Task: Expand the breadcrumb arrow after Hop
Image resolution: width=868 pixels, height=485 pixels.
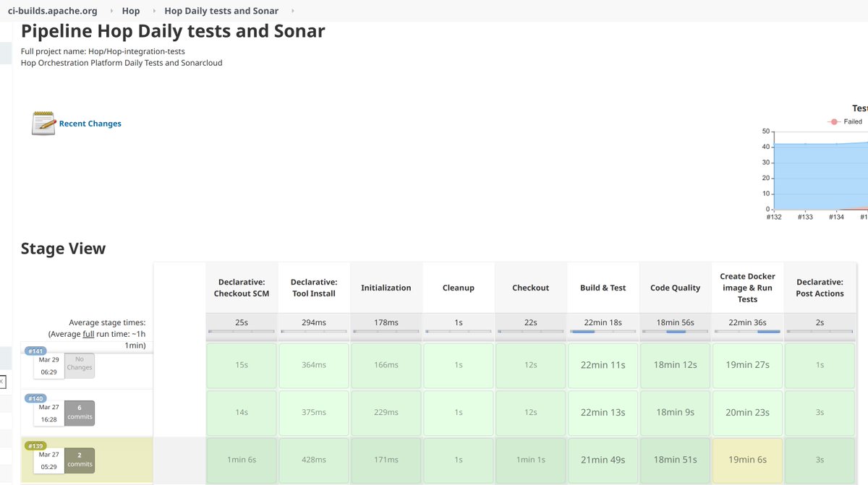Action: (155, 11)
